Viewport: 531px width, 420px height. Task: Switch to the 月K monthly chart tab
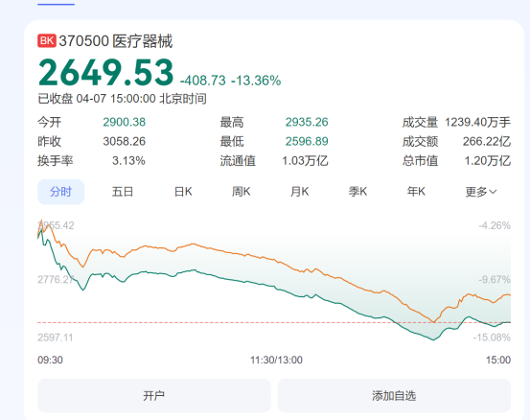300,192
